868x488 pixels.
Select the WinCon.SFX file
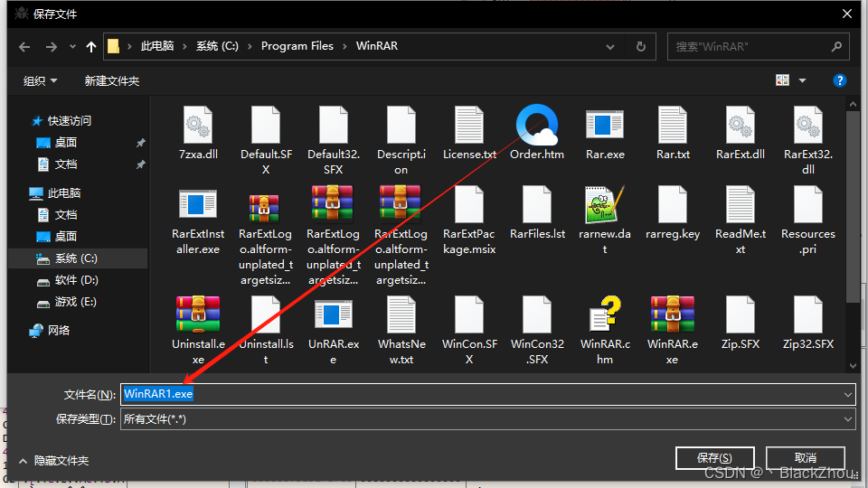(x=469, y=331)
